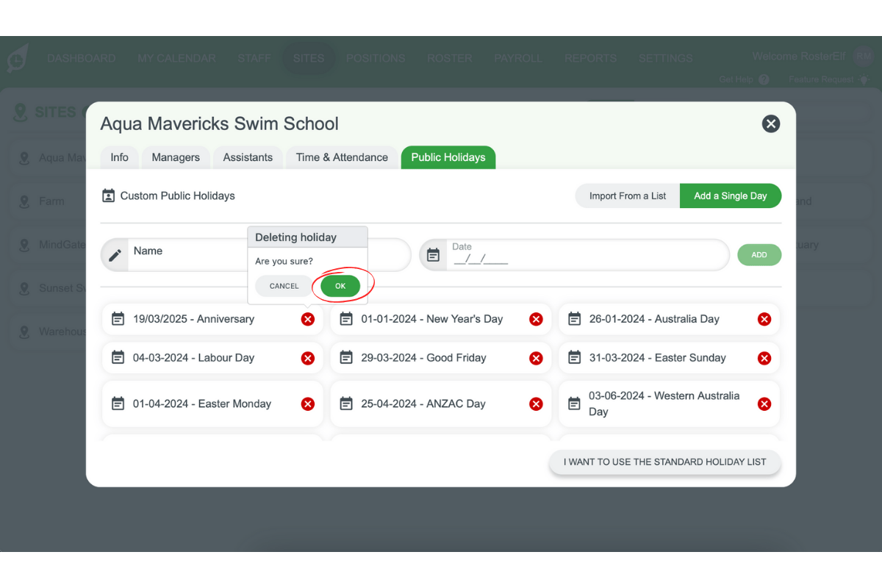Close the Aqua Mavericks Swim School dialog
The height and width of the screenshot is (588, 882).
coord(770,123)
